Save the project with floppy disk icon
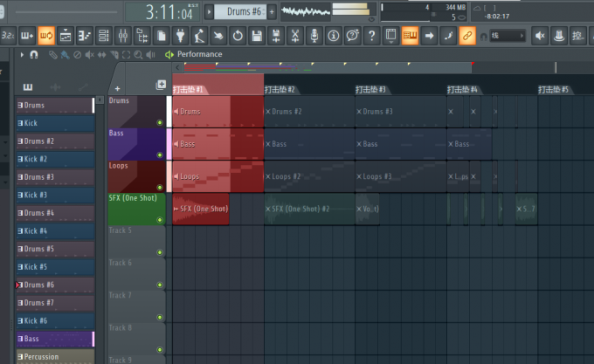Image resolution: width=594 pixels, height=364 pixels. click(257, 36)
